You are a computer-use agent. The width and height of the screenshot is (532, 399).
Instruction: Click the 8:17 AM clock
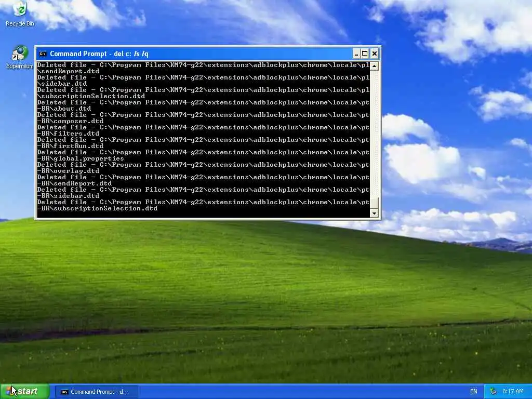point(513,392)
